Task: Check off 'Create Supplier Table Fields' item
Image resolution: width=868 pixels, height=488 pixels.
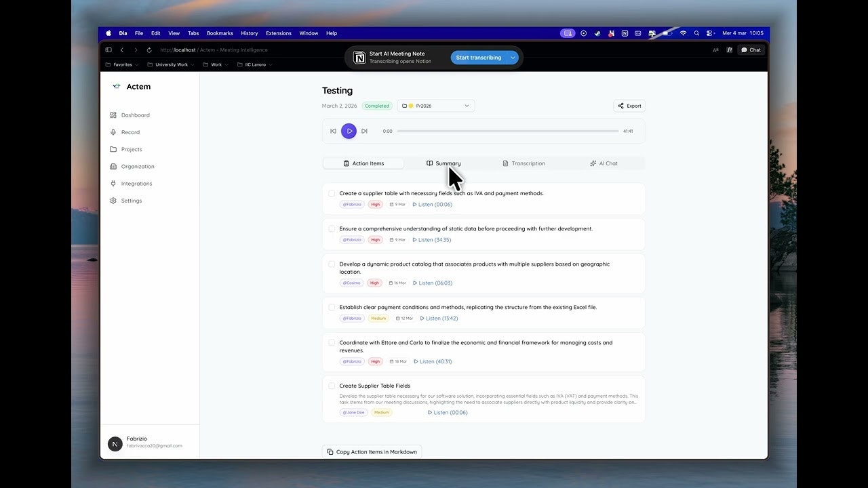Action: [332, 386]
